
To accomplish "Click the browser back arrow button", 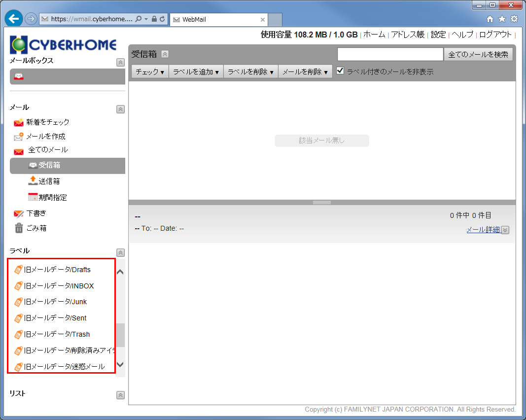I will 13,19.
